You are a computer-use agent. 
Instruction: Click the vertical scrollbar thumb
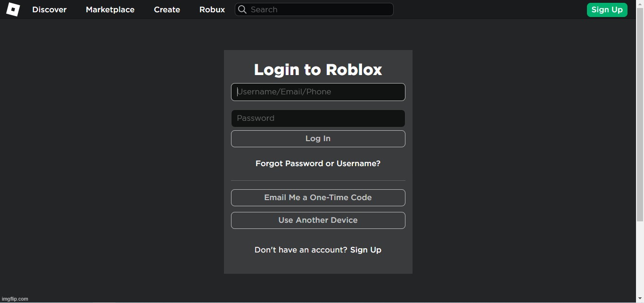[x=640, y=113]
